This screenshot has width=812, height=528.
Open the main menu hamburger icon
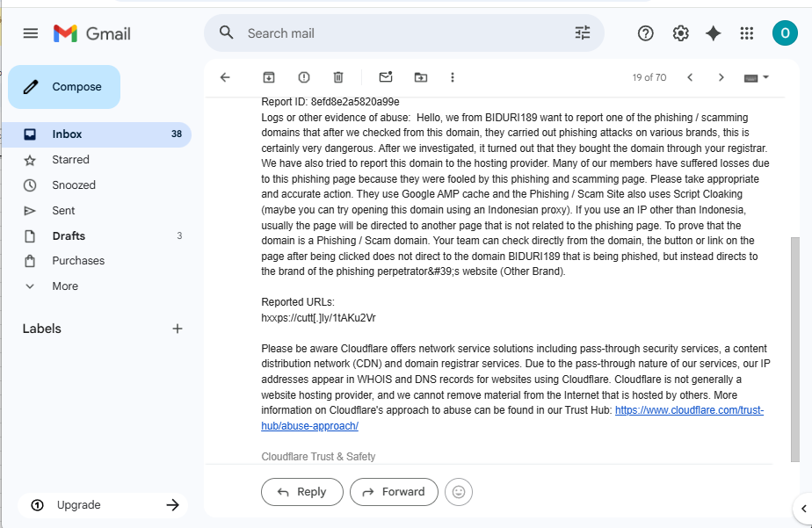31,33
